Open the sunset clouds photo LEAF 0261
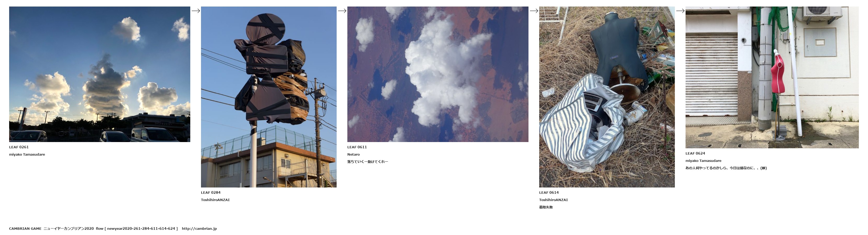Image resolution: width=868 pixels, height=235 pixels. 100,74
